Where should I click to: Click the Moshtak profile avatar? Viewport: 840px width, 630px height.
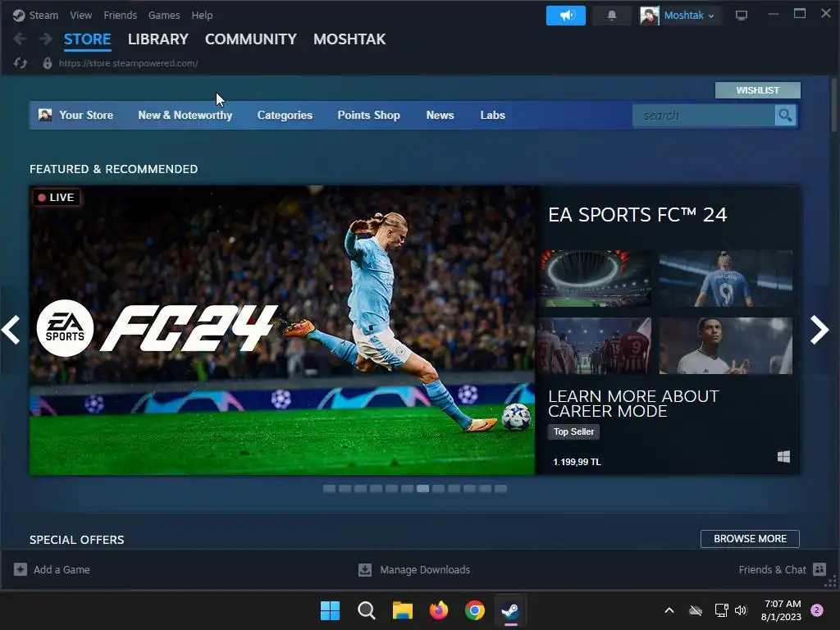tap(650, 16)
